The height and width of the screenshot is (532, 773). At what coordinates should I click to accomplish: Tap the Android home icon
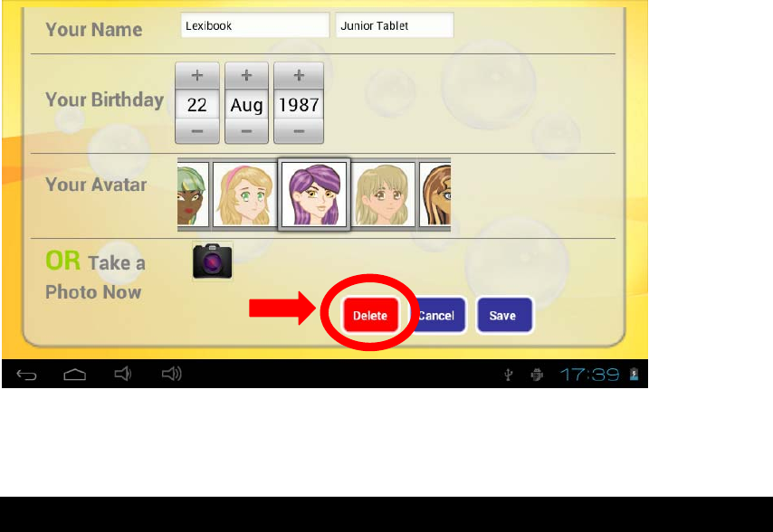[x=75, y=375]
